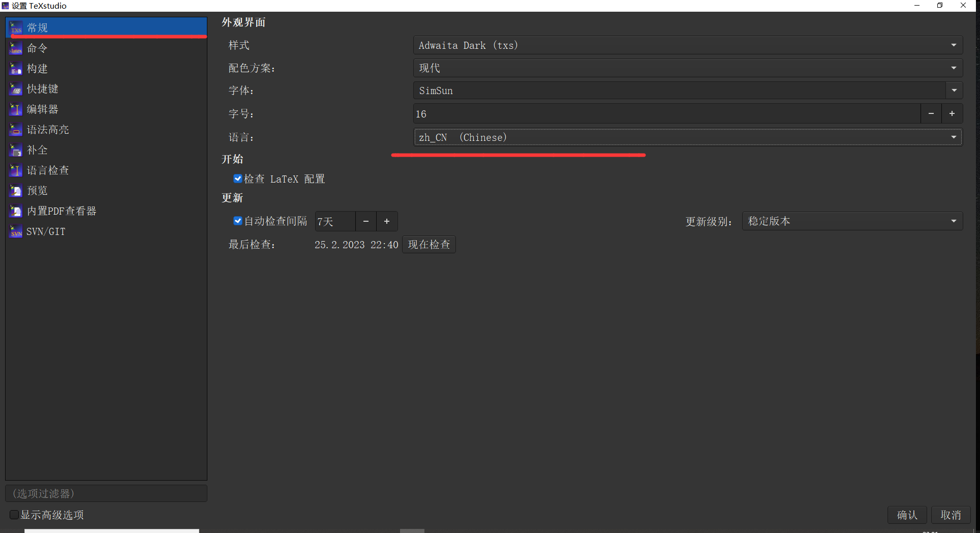Maximize the settings window
The width and height of the screenshot is (980, 533).
(940, 6)
